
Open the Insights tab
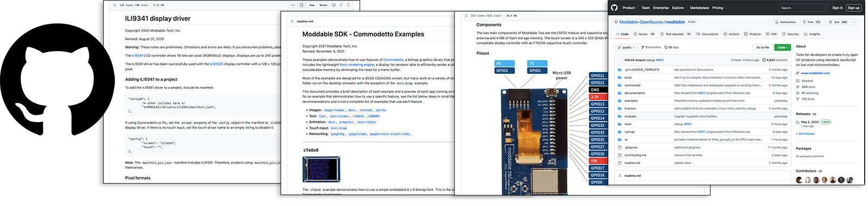tap(812, 34)
